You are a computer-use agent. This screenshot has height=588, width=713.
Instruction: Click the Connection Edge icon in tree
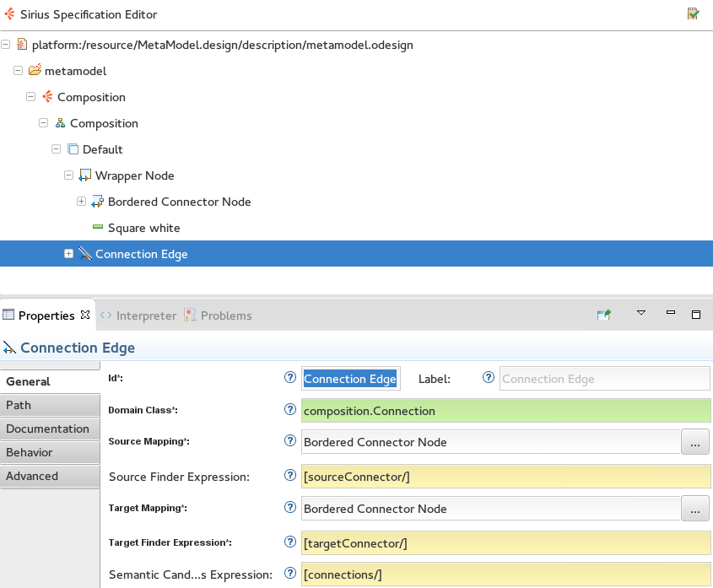pyautogui.click(x=85, y=253)
